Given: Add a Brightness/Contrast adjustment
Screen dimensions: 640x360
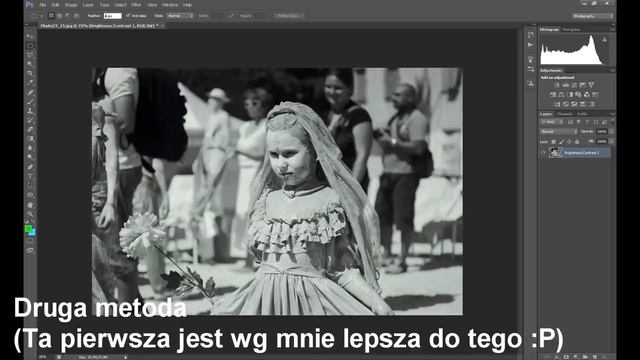Looking at the screenshot, I should [557, 85].
